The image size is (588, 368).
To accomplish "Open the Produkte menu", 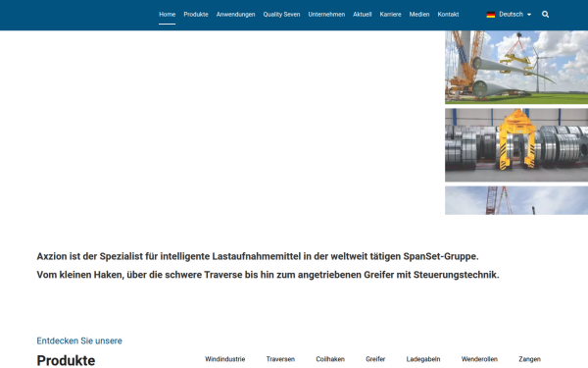I will pos(196,15).
